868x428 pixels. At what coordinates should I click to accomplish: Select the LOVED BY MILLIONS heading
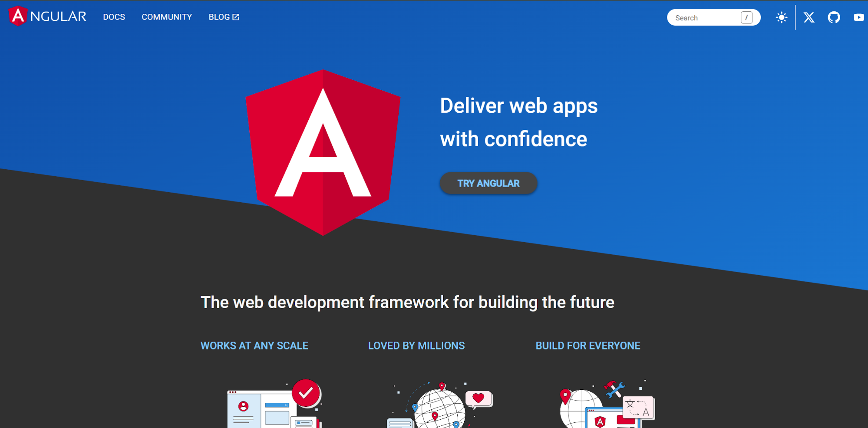pos(416,346)
